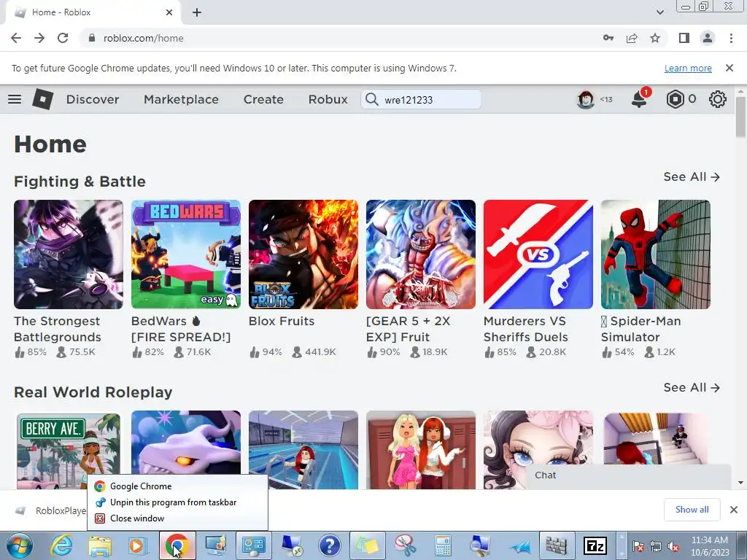Close the downloads bar

(734, 510)
